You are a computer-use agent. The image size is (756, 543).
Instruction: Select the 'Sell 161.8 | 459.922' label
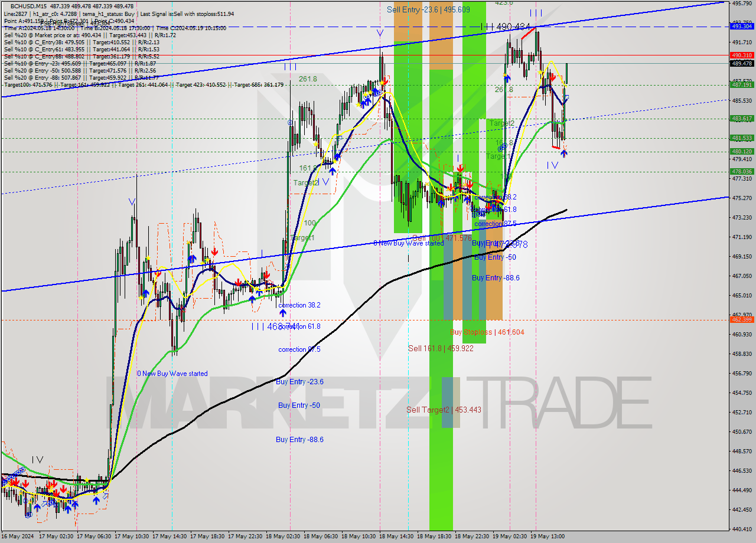coord(441,348)
